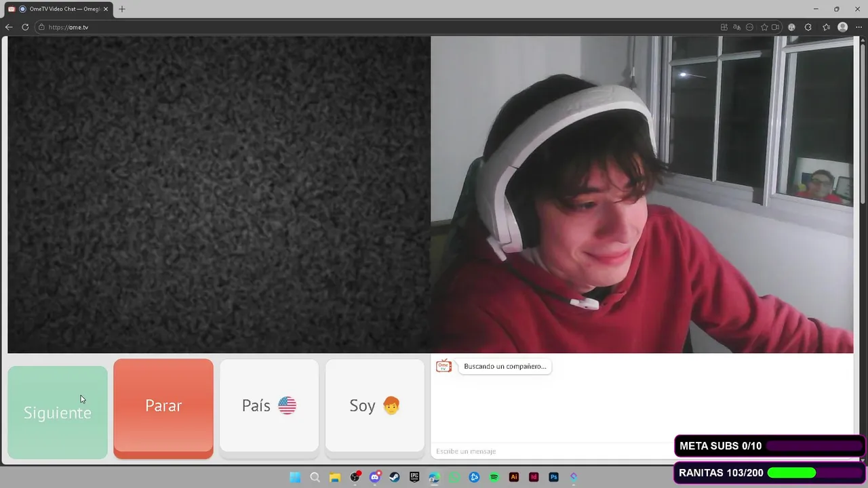Click the camera permission icon
The width and height of the screenshot is (868, 488).
[775, 27]
